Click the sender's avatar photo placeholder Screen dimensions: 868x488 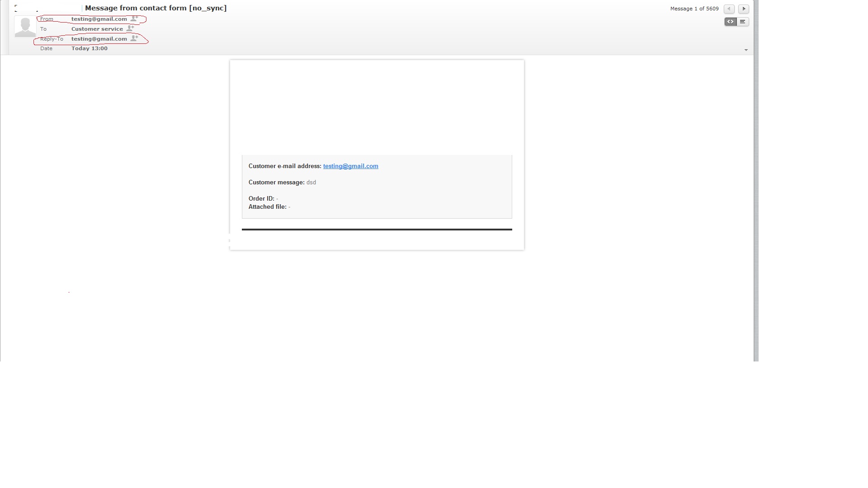click(x=25, y=27)
